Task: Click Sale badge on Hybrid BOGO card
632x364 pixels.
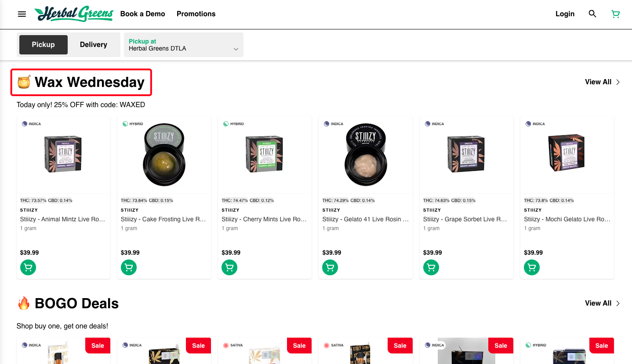Action: [x=602, y=346]
